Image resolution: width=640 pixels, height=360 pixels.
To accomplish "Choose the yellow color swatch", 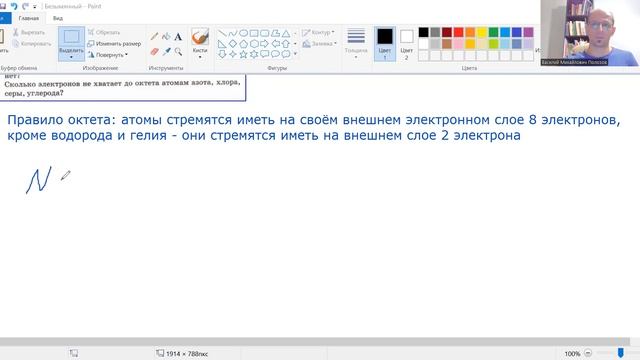I will click(482, 32).
